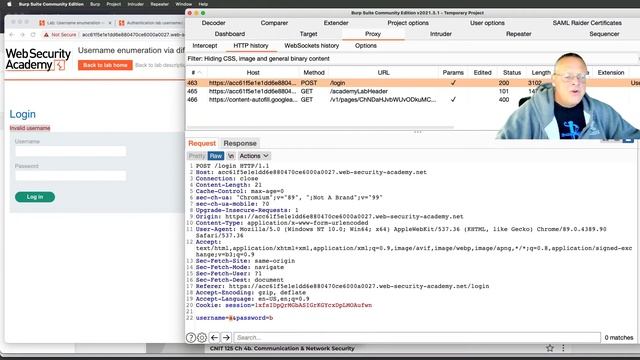This screenshot has width=640, height=360.
Task: Switch to the Comparer tab
Action: pyautogui.click(x=274, y=23)
